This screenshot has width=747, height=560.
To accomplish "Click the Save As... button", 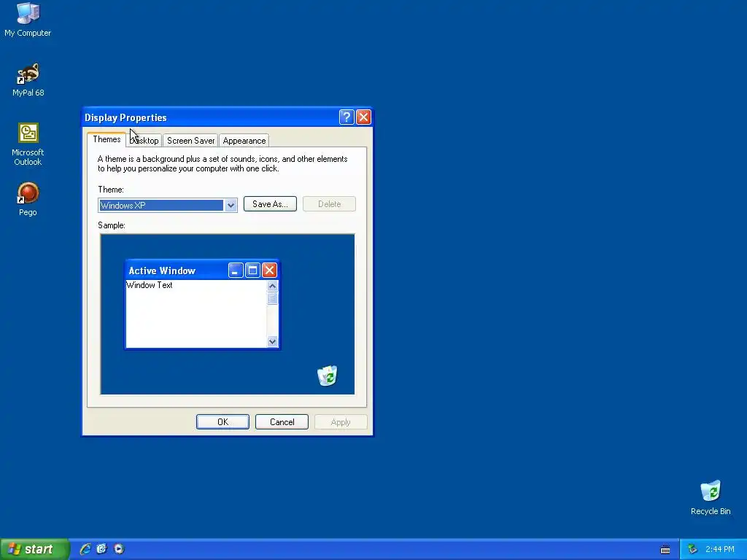I will pyautogui.click(x=270, y=204).
